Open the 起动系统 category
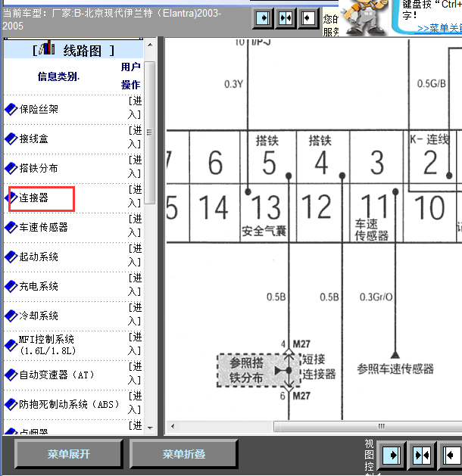The height and width of the screenshot is (476, 462). point(39,257)
